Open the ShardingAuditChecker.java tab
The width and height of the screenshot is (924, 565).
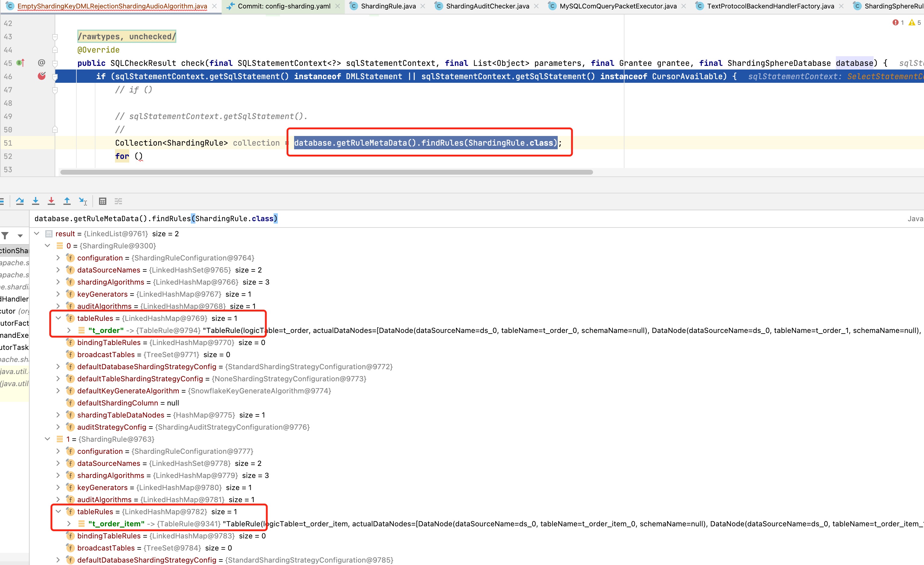coord(487,6)
